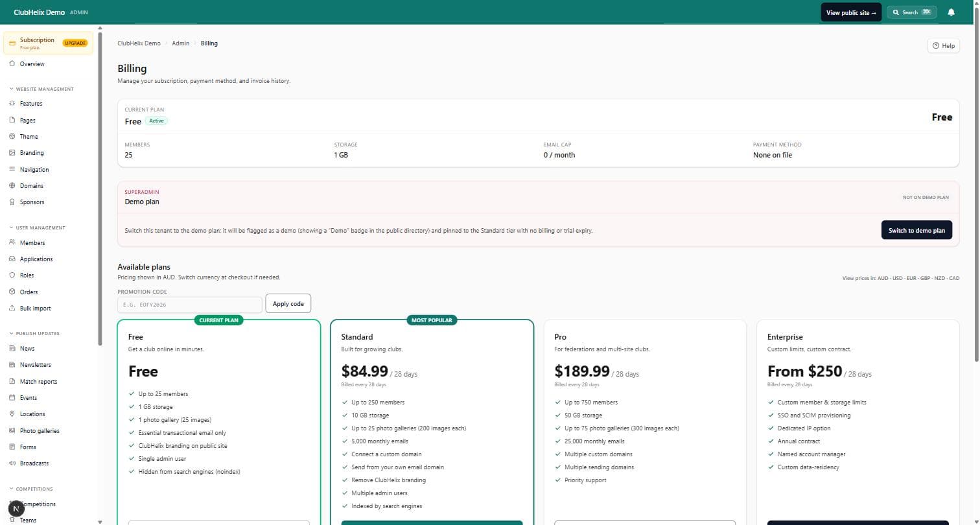980x525 pixels.
Task: Click the Subscription card icon in sidebar
Action: pos(12,43)
